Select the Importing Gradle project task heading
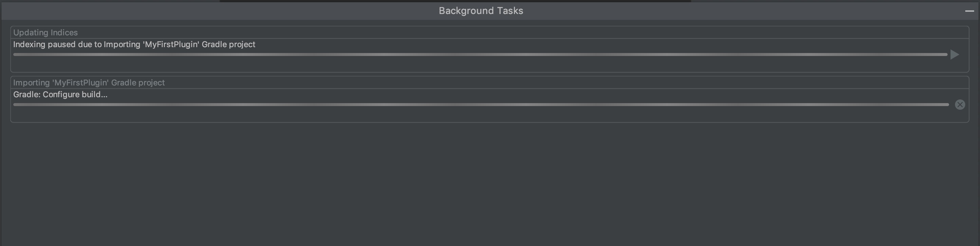 (x=89, y=82)
